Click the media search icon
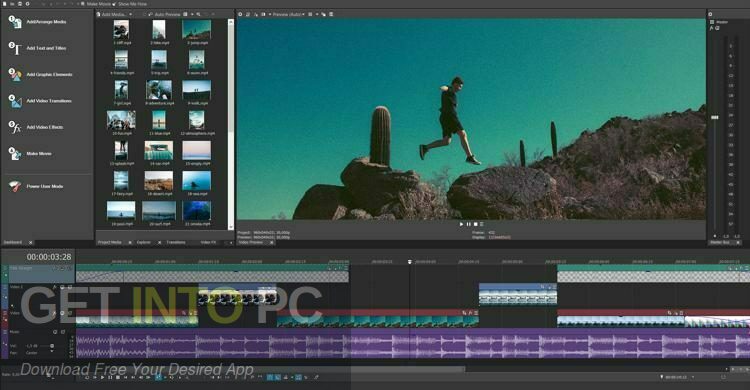Screen dimensions: 750x390 [199, 14]
